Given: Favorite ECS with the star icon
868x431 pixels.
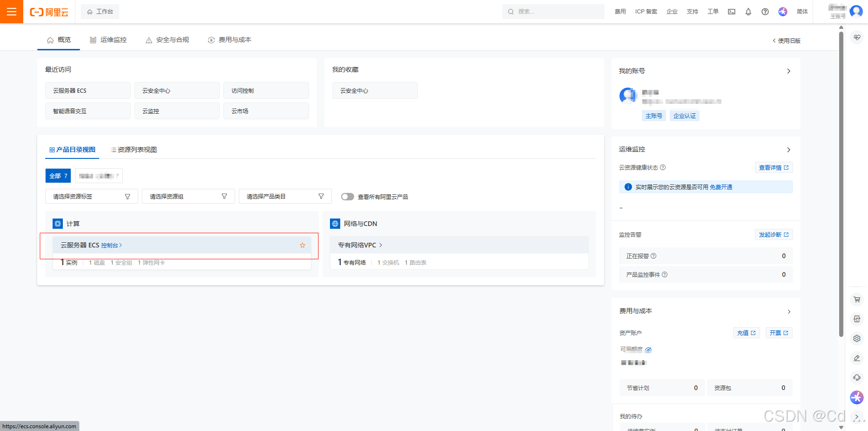Looking at the screenshot, I should click(x=303, y=245).
